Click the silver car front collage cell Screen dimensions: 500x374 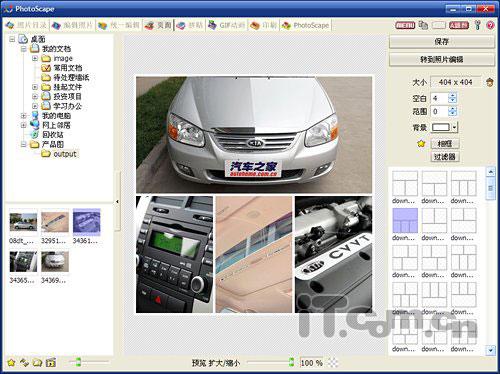(x=254, y=135)
